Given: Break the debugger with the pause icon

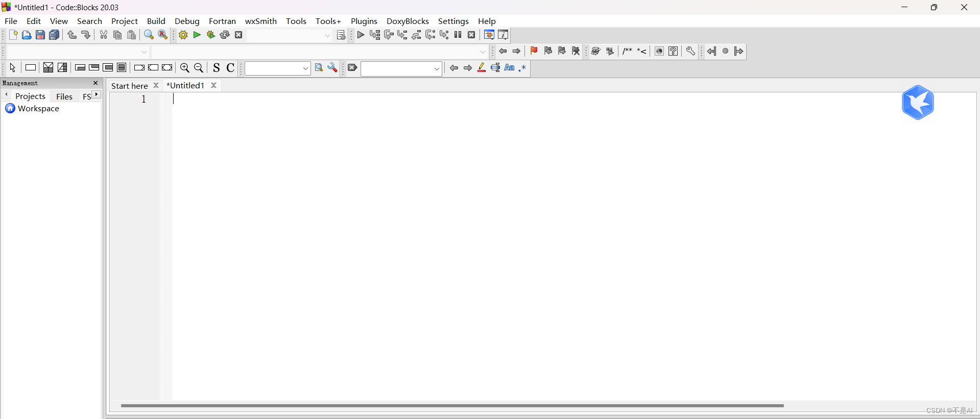Looking at the screenshot, I should (x=458, y=35).
